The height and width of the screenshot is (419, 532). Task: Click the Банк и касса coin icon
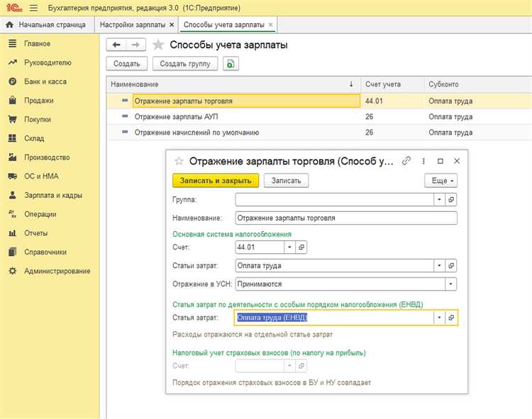tap(13, 82)
